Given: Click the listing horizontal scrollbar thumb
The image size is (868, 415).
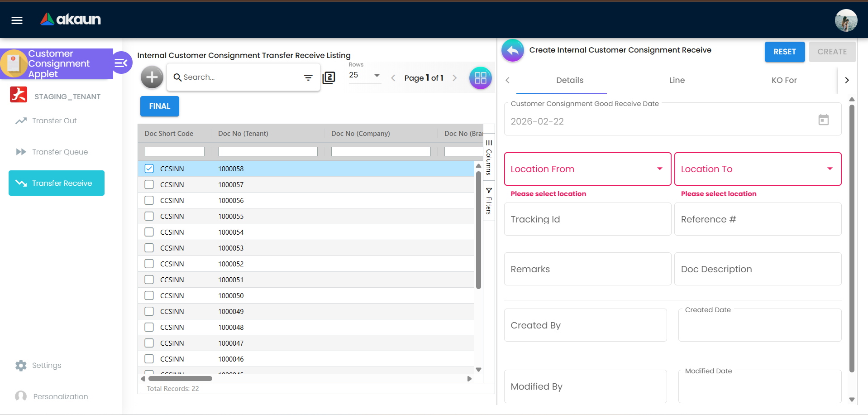Looking at the screenshot, I should (x=180, y=378).
